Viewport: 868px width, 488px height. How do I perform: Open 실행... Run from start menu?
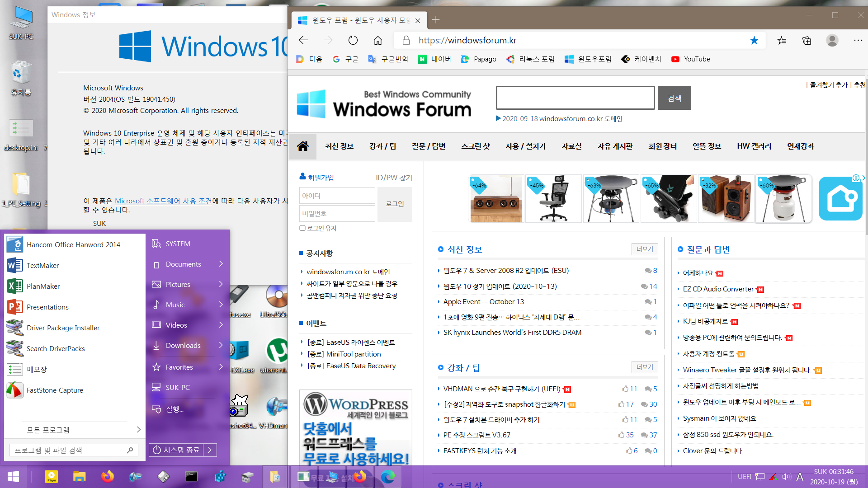click(x=175, y=409)
